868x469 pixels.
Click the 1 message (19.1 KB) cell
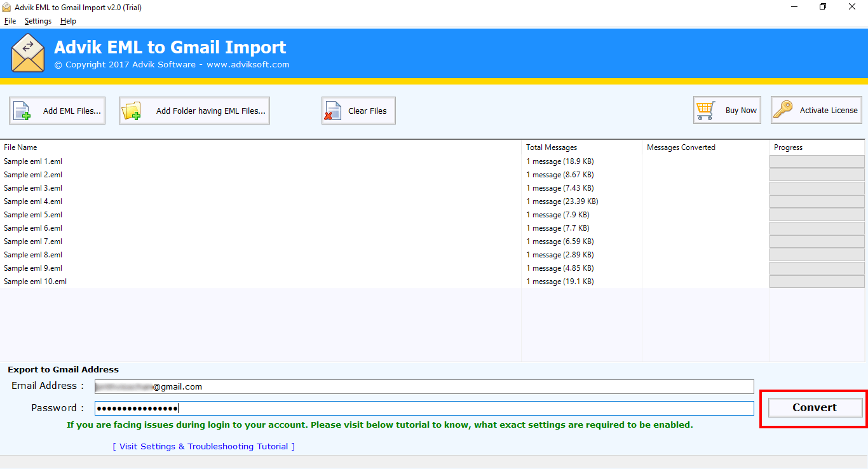[x=560, y=282]
